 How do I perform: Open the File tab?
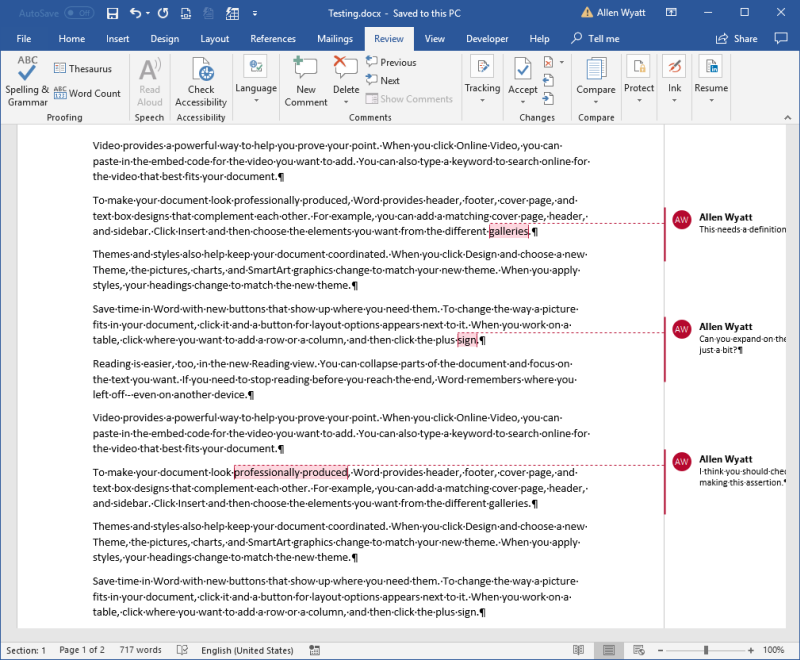click(x=23, y=38)
